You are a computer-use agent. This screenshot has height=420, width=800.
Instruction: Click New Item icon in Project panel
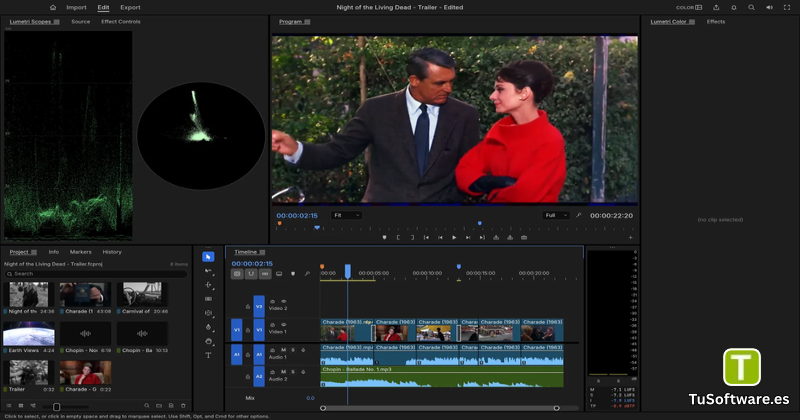point(171,406)
